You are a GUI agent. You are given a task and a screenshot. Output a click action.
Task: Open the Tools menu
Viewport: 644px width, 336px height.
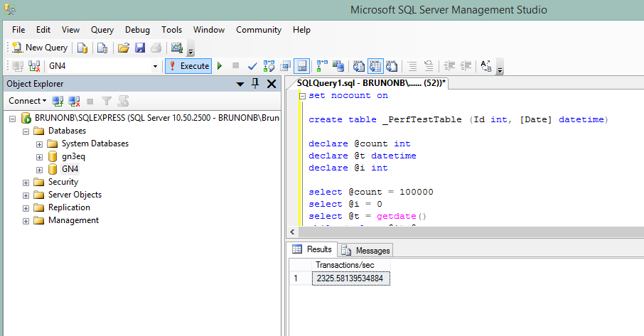coord(172,30)
